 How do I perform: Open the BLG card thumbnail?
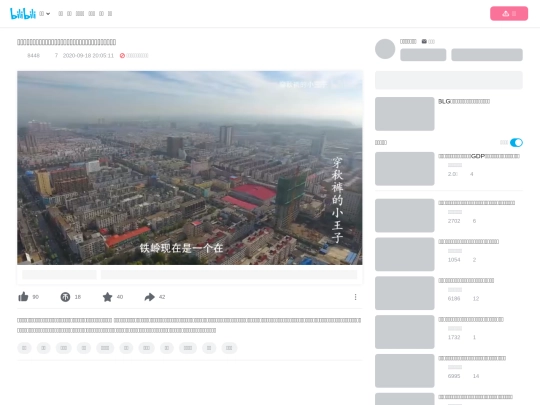point(405,114)
